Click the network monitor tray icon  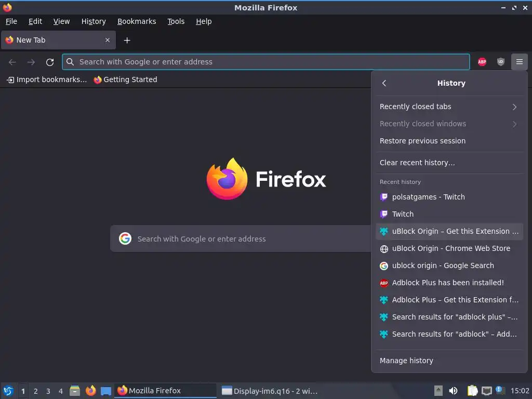point(486,391)
